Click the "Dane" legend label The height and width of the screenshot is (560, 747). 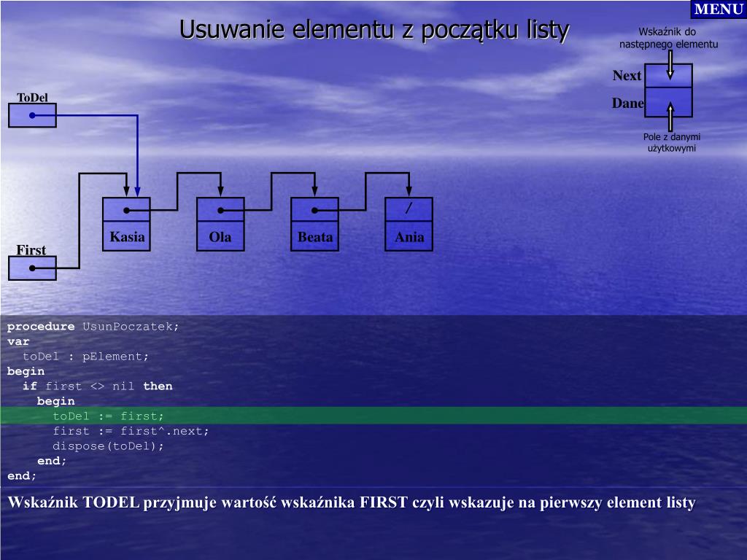tap(628, 103)
